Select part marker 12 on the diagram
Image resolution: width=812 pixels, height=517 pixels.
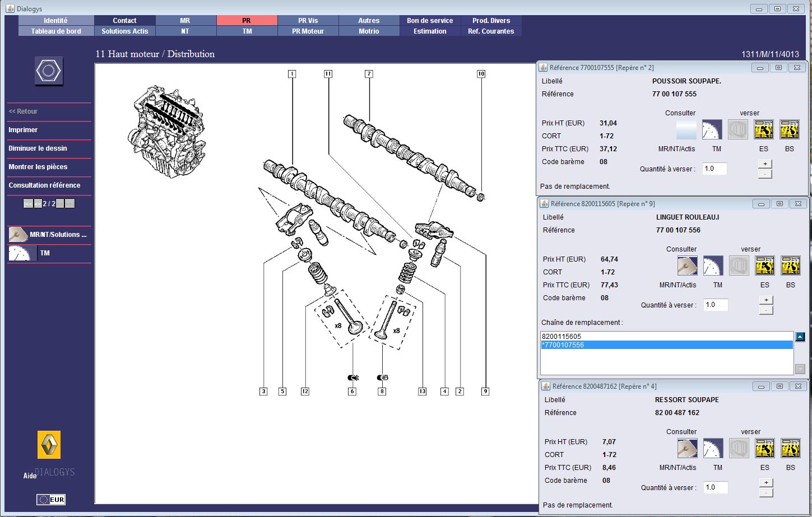[x=305, y=392]
